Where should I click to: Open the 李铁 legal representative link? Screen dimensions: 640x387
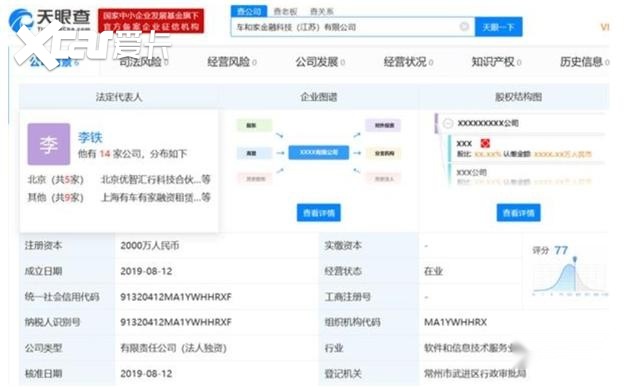[90, 137]
